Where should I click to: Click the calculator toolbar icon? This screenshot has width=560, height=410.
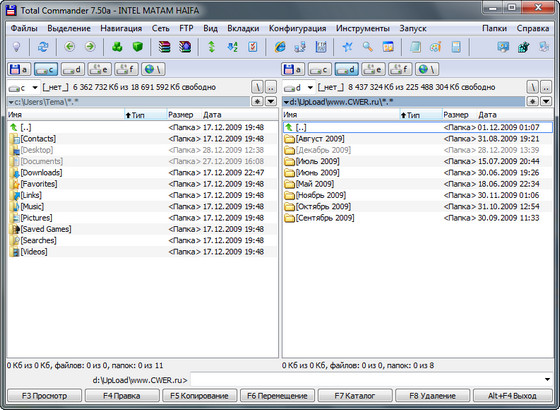pos(456,47)
